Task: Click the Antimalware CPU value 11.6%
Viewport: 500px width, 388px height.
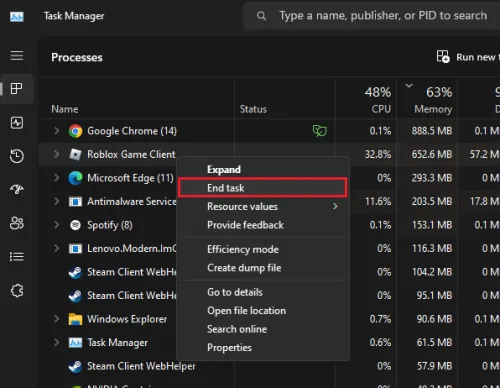Action: [x=378, y=201]
